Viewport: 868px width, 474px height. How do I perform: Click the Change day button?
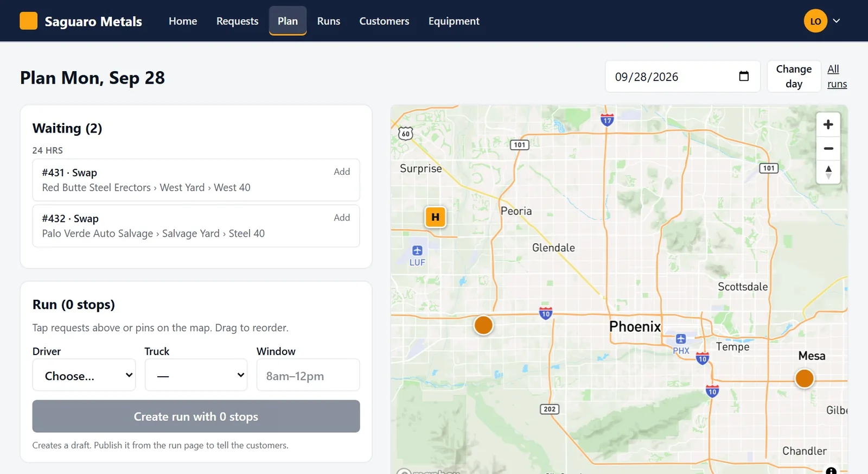pos(794,77)
